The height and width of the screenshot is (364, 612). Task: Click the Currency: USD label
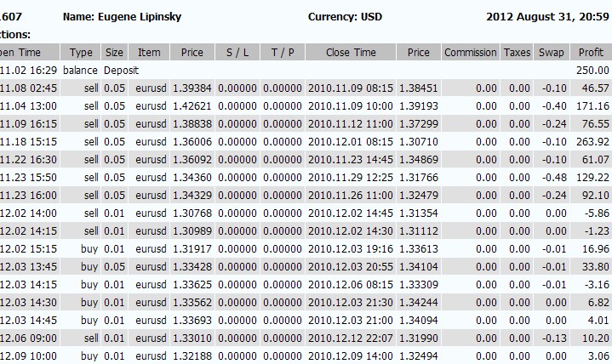coord(345,17)
